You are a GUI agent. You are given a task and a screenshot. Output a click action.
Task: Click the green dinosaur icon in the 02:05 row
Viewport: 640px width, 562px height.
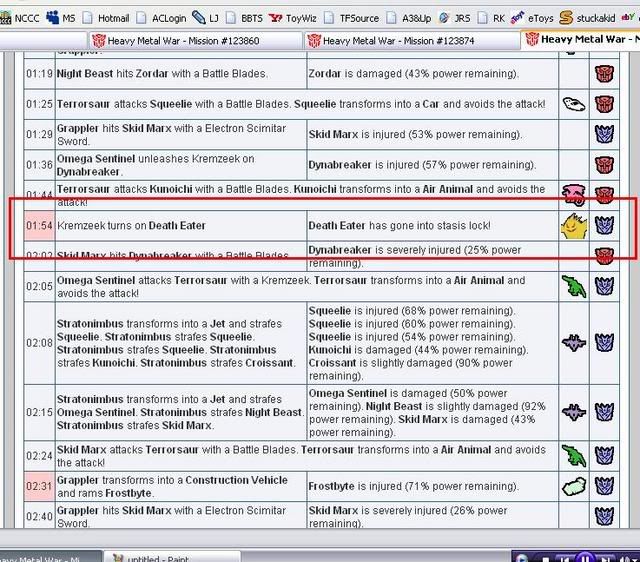(574, 286)
